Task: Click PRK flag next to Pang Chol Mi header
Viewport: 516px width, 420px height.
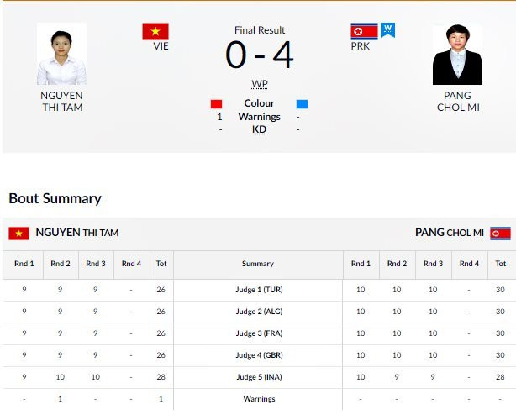Action: point(500,233)
